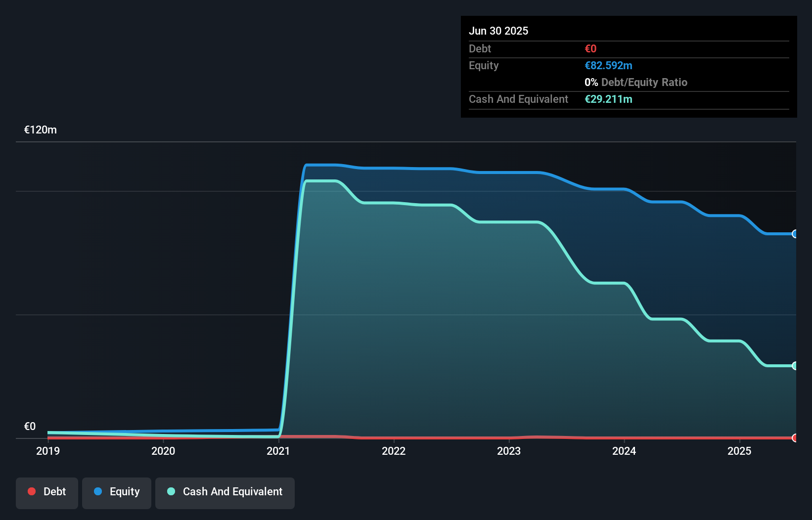
Task: Click the blue dot in the Equity legend
Action: pyautogui.click(x=99, y=491)
